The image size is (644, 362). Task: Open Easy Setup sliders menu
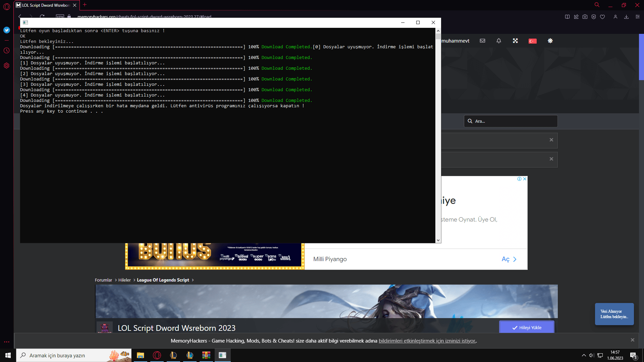coord(638,17)
